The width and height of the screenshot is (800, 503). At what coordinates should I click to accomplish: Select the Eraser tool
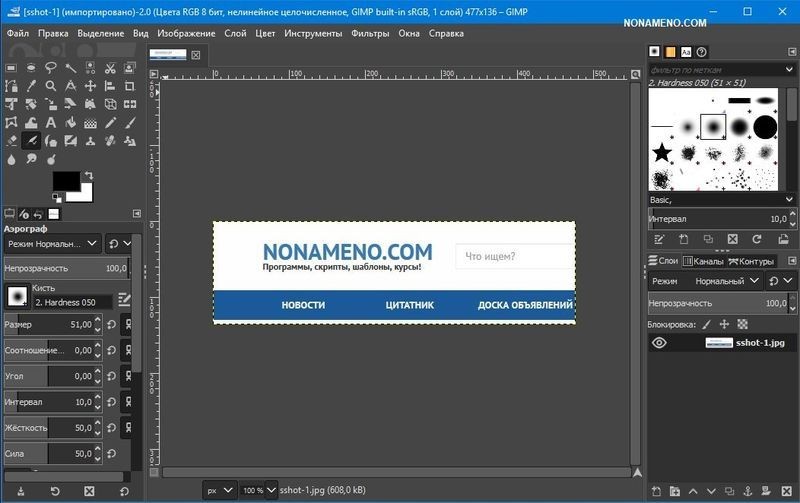(10, 139)
